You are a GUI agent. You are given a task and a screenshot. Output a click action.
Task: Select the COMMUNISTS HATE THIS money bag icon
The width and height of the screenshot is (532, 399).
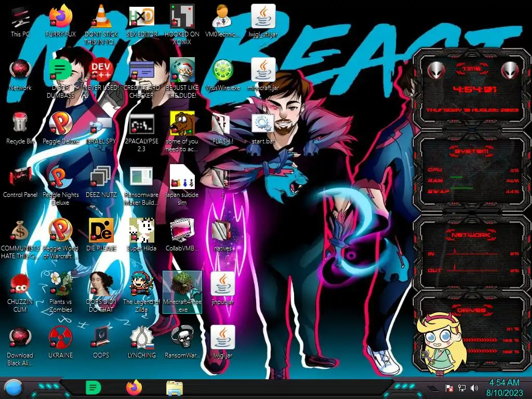[x=20, y=240]
